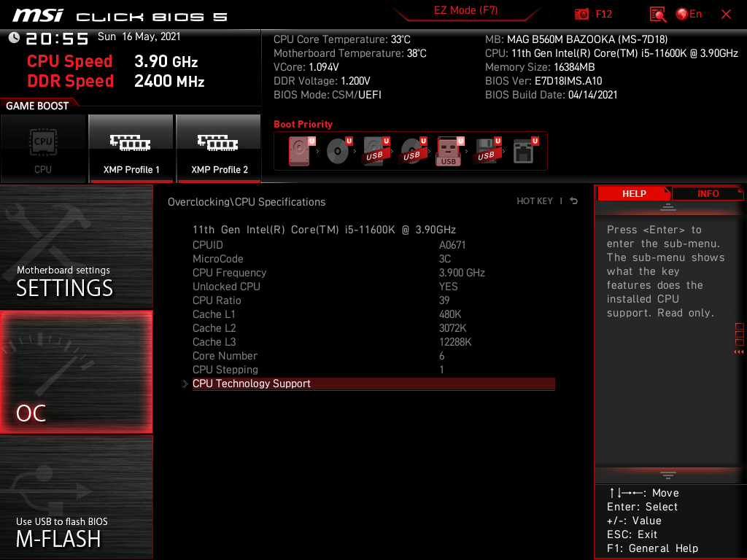Go back using the return arrow icon

pos(574,201)
